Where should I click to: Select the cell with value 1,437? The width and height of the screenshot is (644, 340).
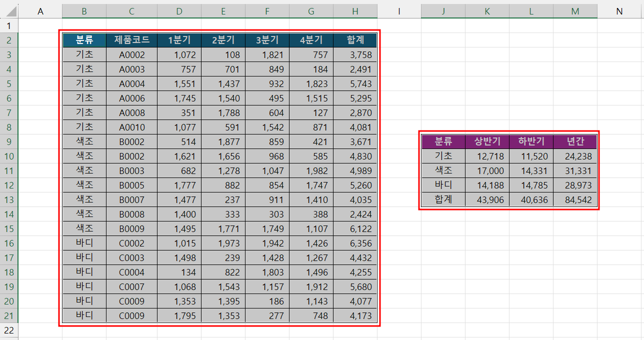(223, 84)
